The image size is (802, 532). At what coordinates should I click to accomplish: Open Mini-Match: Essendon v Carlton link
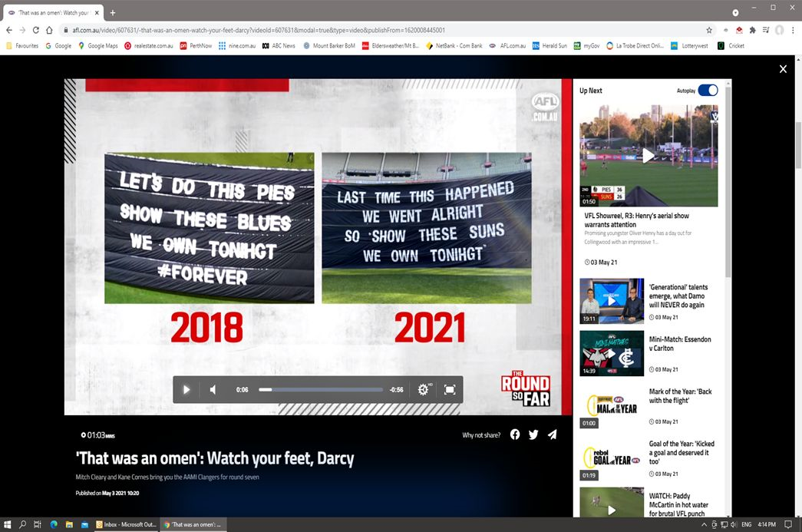(679, 344)
